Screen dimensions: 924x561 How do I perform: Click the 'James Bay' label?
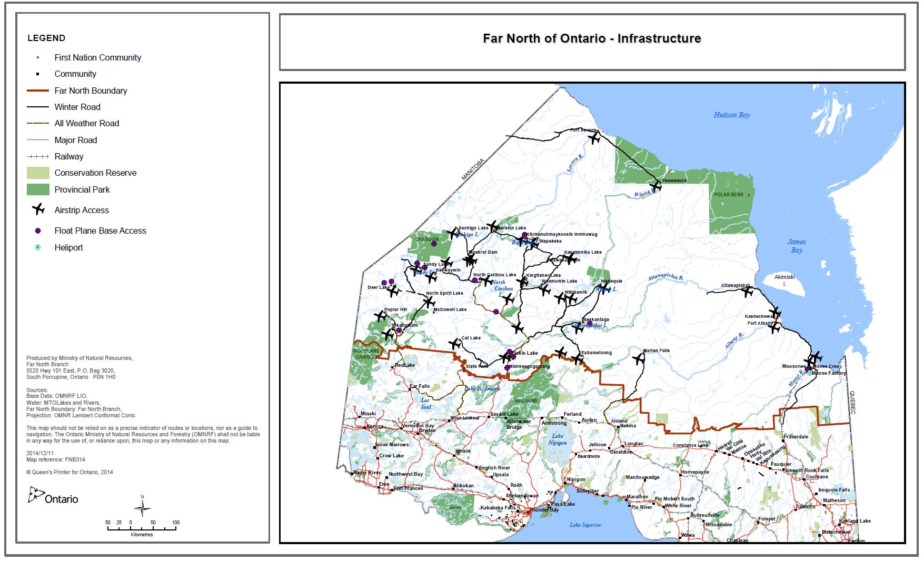(797, 246)
